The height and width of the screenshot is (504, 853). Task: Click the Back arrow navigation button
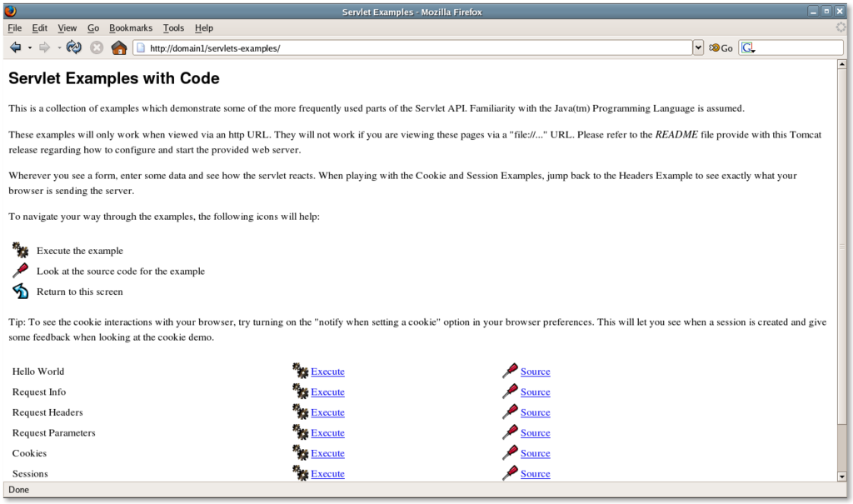coord(15,47)
